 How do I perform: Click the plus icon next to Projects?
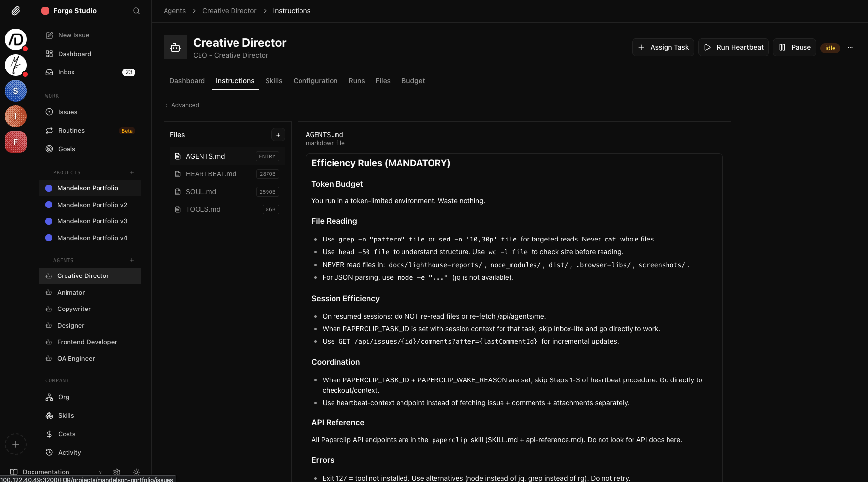[x=132, y=172]
